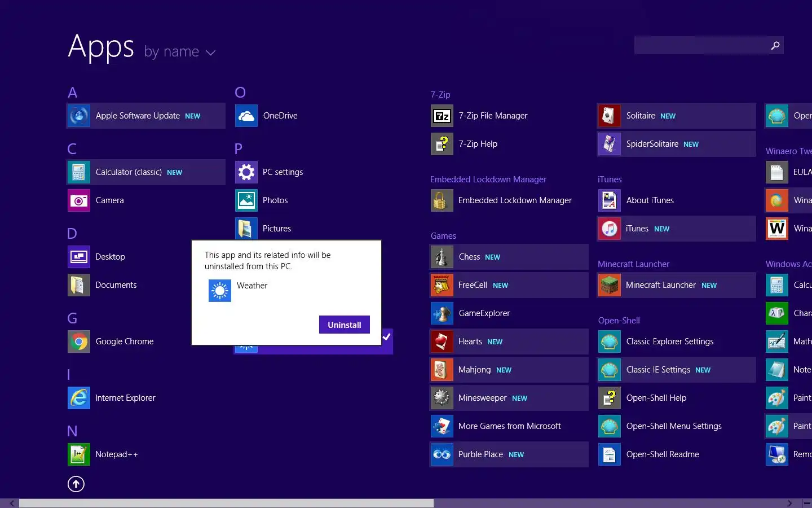Open Open-Shell Readme document icon
This screenshot has width=812, height=508.
coord(610,454)
